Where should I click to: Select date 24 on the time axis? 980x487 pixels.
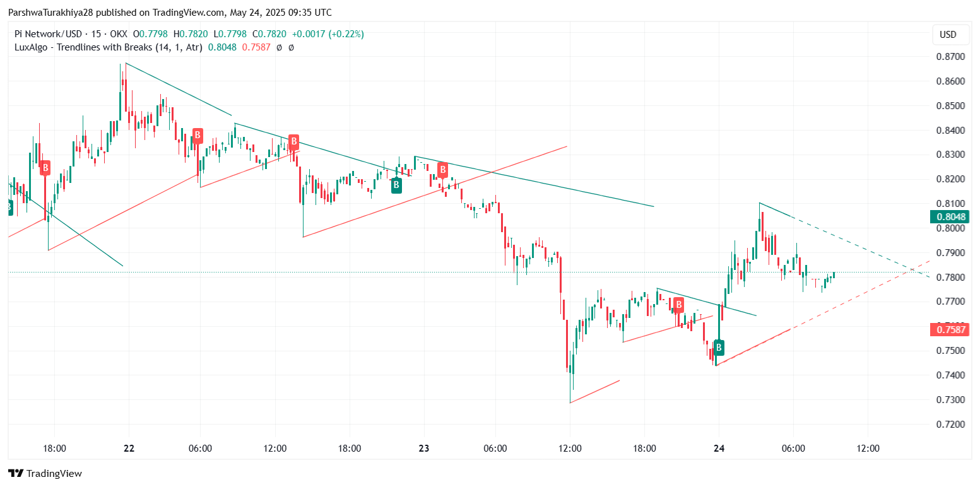(x=719, y=449)
